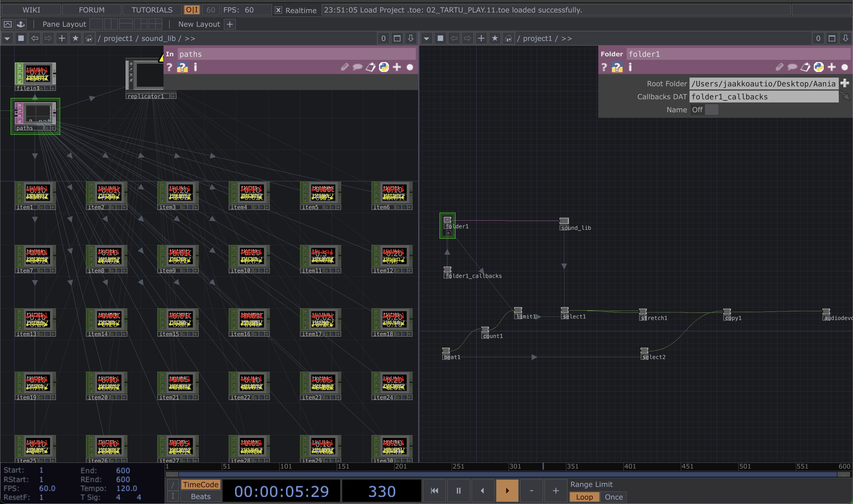Image resolution: width=853 pixels, height=504 pixels.
Task: Switch the timeline display to Beats
Action: pos(201,496)
